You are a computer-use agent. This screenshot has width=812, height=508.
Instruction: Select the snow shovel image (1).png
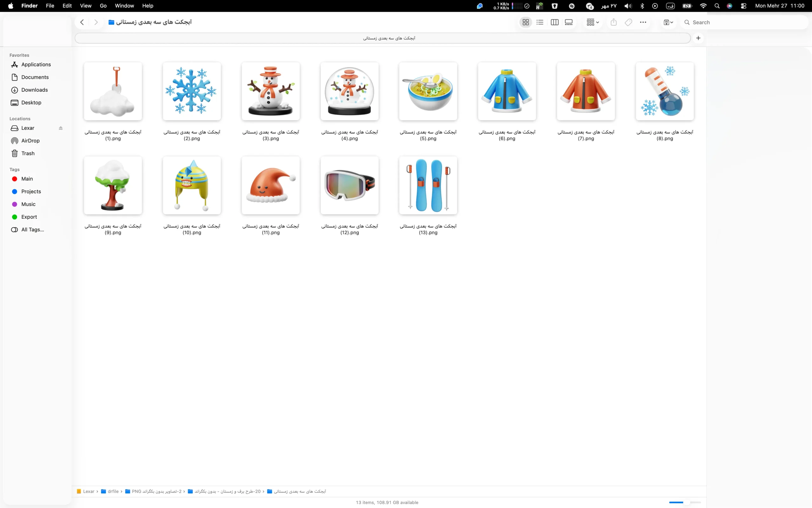(x=113, y=91)
